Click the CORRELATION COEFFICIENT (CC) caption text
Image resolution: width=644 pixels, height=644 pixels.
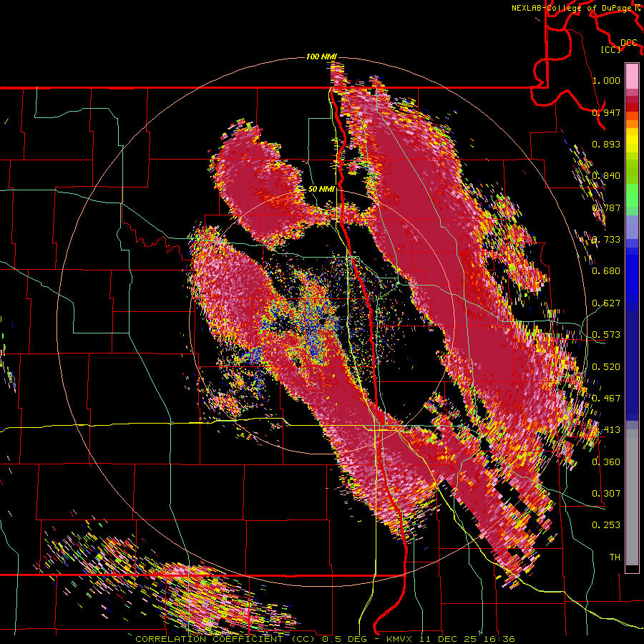(225, 639)
